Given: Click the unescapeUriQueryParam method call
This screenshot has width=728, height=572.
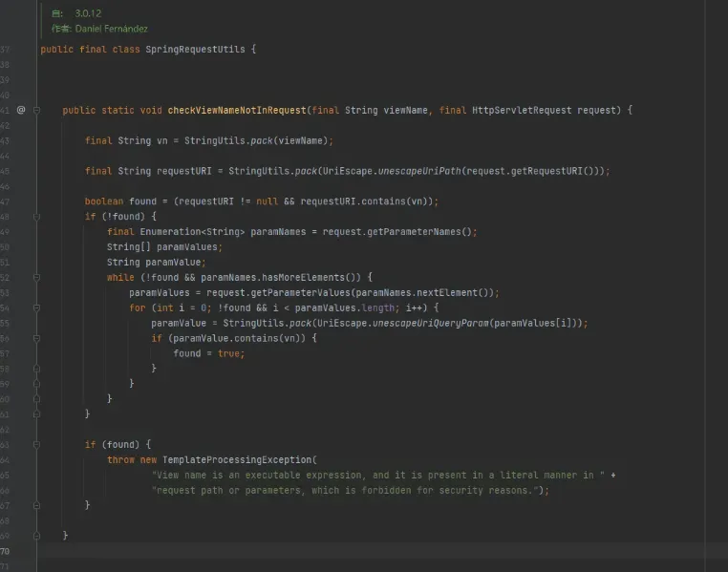Looking at the screenshot, I should (x=430, y=324).
